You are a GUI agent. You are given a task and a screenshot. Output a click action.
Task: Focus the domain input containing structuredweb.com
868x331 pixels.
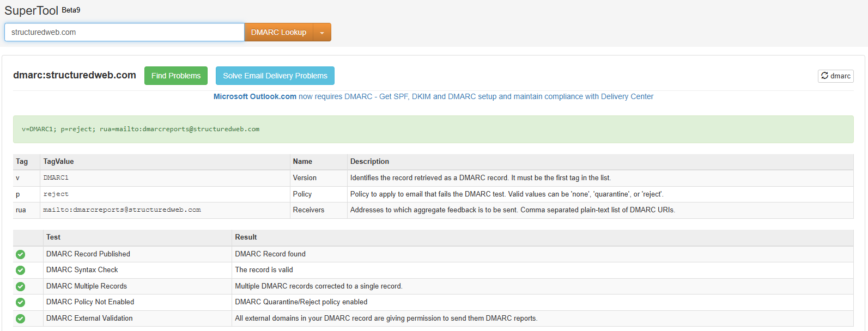124,32
